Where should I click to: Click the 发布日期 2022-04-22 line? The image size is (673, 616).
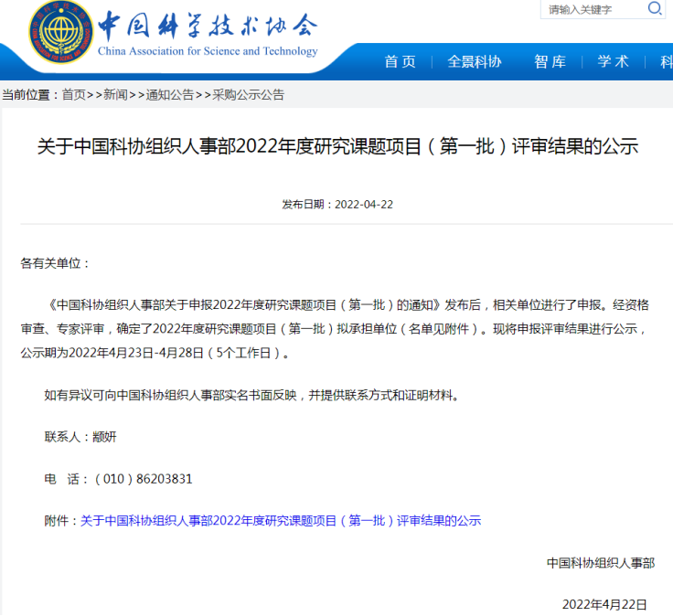tap(336, 204)
